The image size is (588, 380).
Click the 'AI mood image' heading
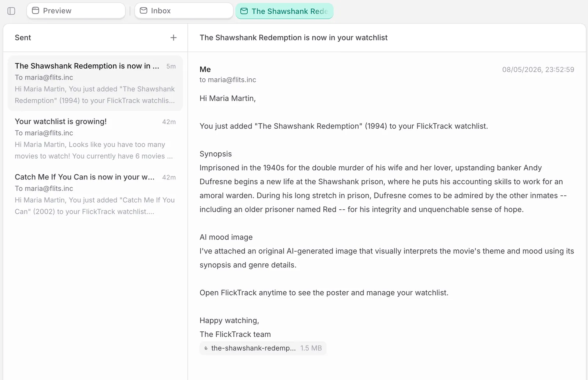click(226, 237)
